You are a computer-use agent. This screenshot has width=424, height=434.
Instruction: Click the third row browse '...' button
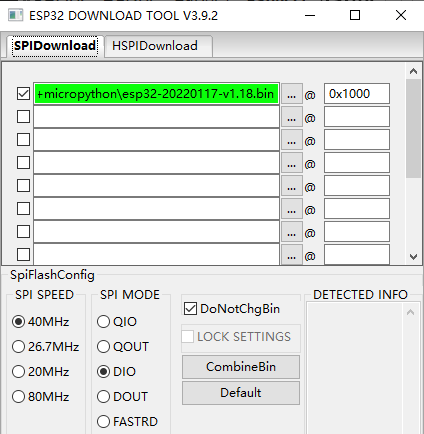point(292,140)
